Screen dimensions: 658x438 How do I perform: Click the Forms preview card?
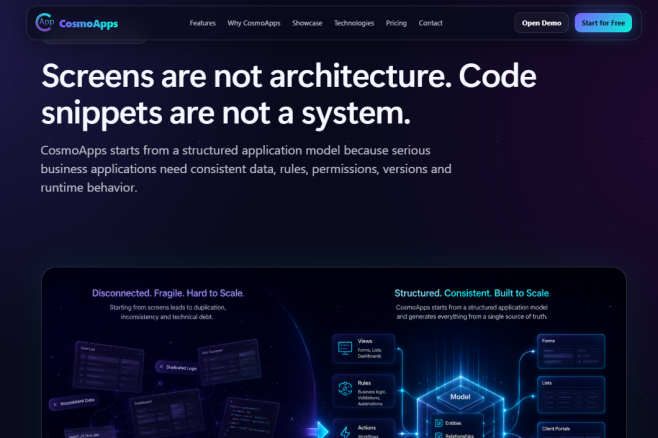tap(571, 351)
